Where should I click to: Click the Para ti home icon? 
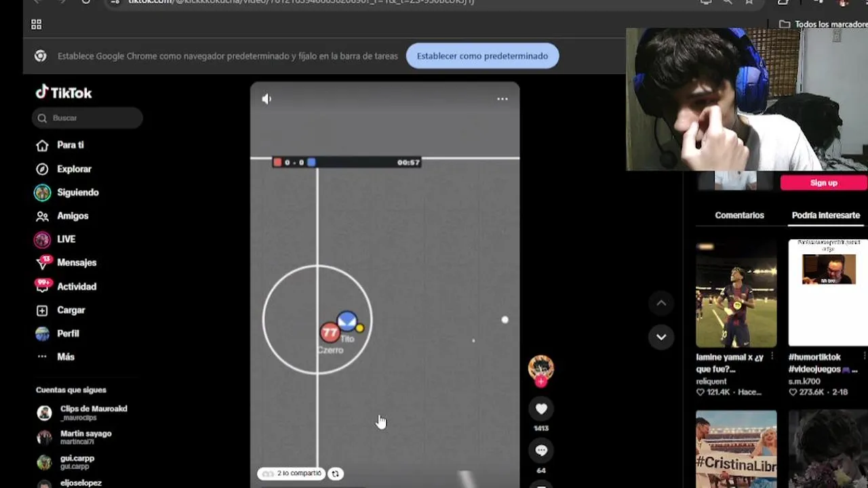pos(42,145)
